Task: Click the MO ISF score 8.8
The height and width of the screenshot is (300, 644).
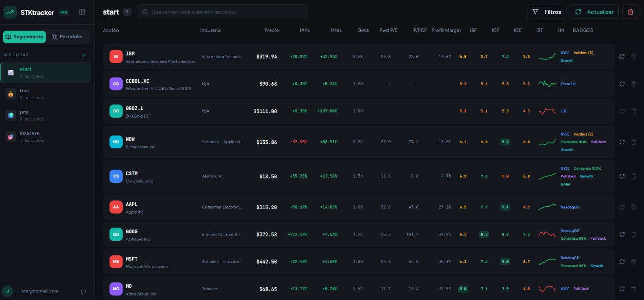Action: [x=463, y=289]
